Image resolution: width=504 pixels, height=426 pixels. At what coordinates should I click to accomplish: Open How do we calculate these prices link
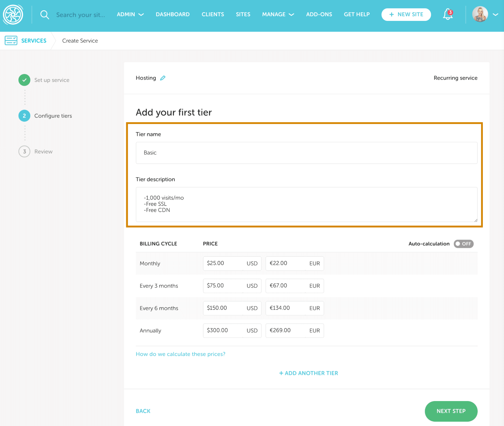[181, 354]
